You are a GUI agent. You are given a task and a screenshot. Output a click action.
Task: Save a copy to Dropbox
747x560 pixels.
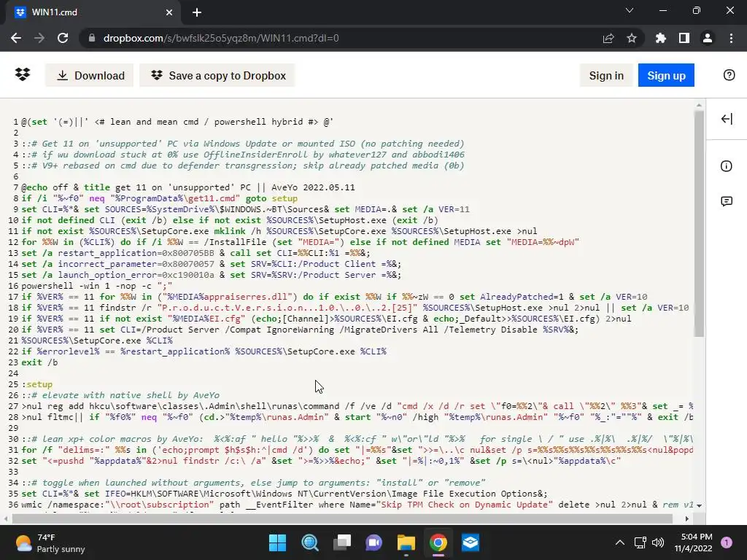pyautogui.click(x=217, y=75)
